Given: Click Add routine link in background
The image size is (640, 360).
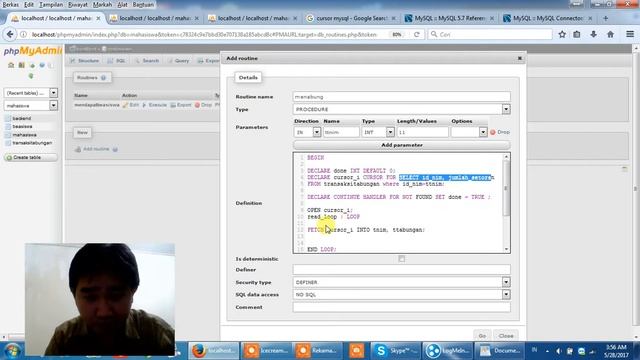Looking at the screenshot, I should tap(96, 149).
